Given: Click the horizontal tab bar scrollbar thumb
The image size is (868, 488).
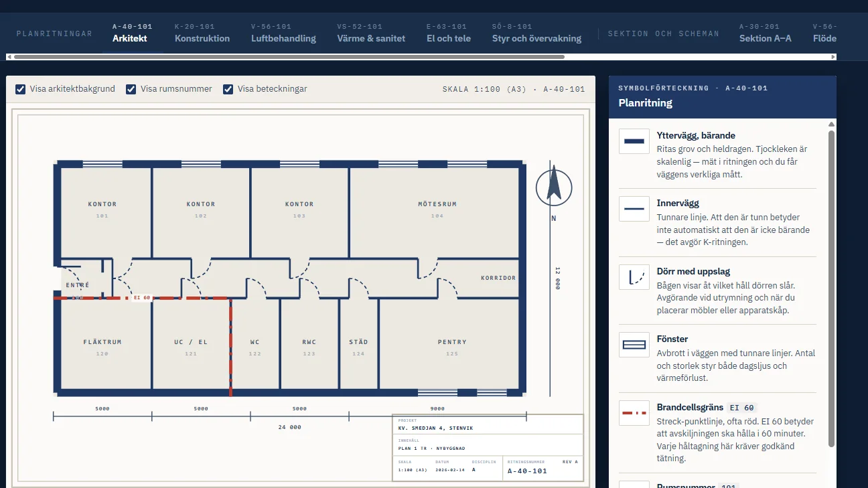Looking at the screenshot, I should point(289,57).
